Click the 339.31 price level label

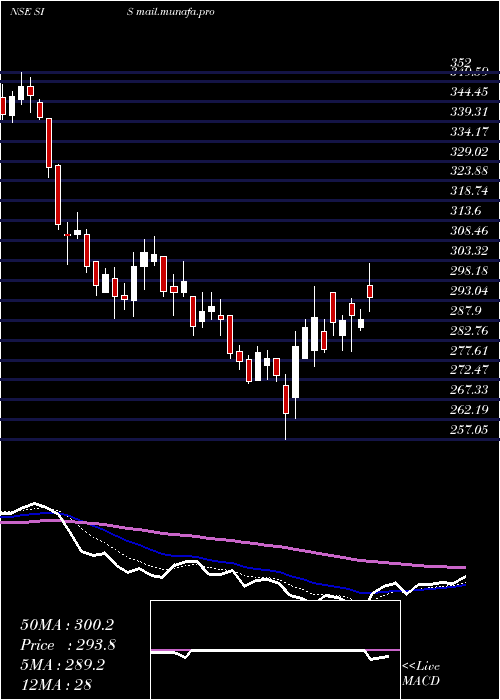[469, 112]
